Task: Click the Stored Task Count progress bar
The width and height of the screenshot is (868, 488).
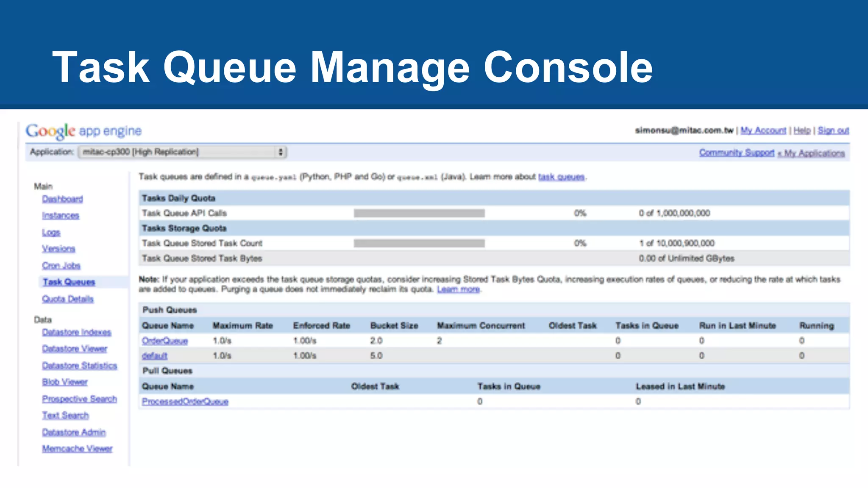Action: tap(419, 243)
